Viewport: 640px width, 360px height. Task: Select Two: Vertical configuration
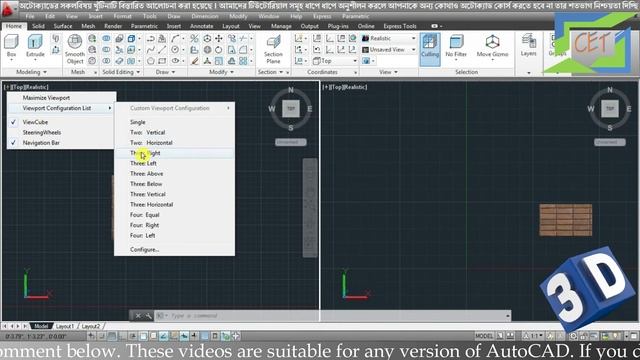(174, 132)
